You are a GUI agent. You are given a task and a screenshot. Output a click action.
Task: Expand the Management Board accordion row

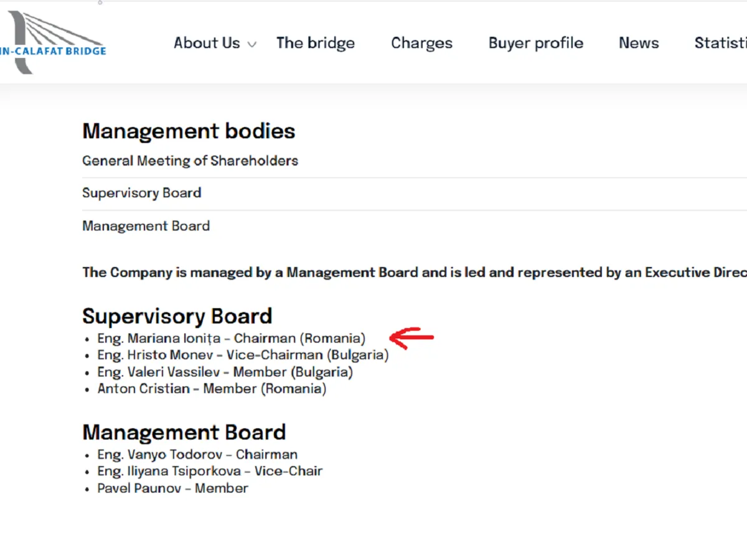click(x=146, y=226)
